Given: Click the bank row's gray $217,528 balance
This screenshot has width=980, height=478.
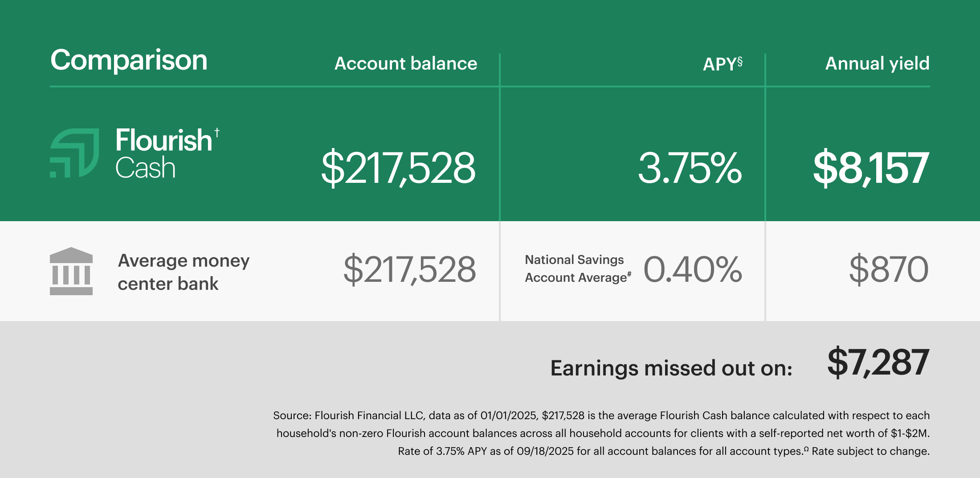Looking at the screenshot, I should click(x=409, y=269).
